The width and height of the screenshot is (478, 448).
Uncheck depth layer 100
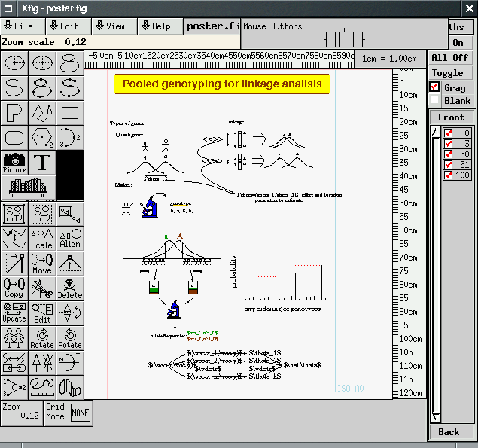click(x=448, y=175)
